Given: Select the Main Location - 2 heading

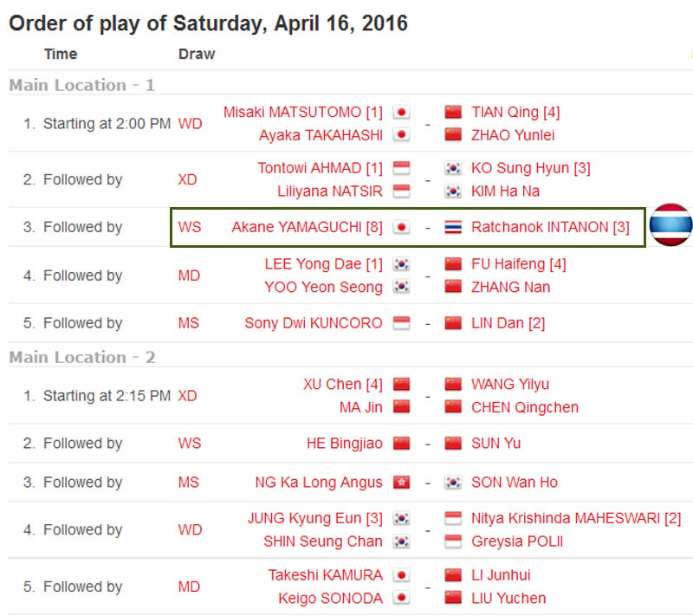Looking at the screenshot, I should coord(82,357).
